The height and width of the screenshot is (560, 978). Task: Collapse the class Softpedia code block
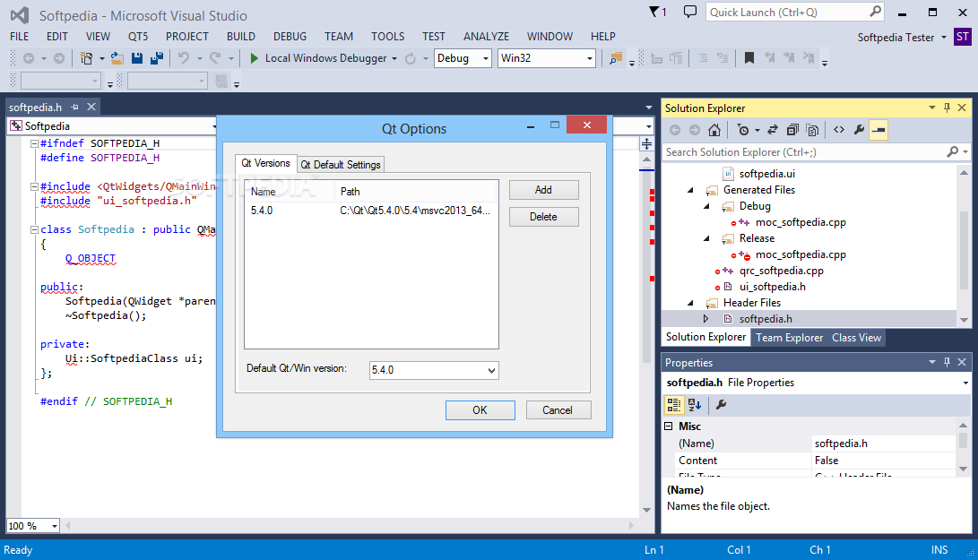coord(34,229)
